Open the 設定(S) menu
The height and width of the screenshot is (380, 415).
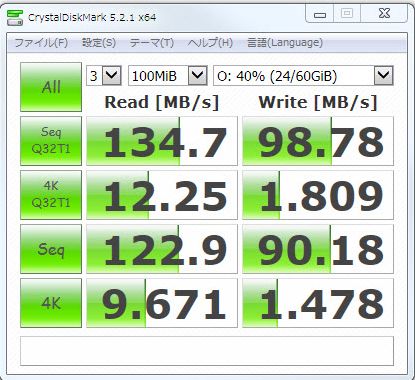pos(99,43)
